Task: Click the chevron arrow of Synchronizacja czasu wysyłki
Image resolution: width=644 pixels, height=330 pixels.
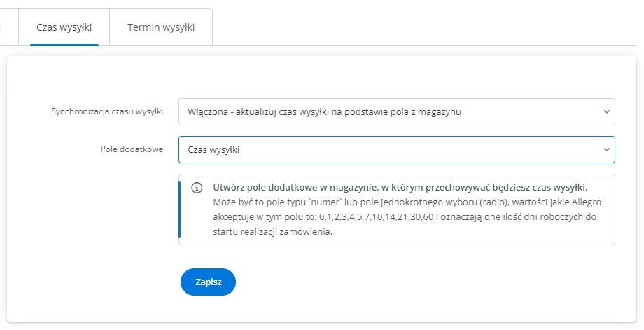Action: [607, 111]
